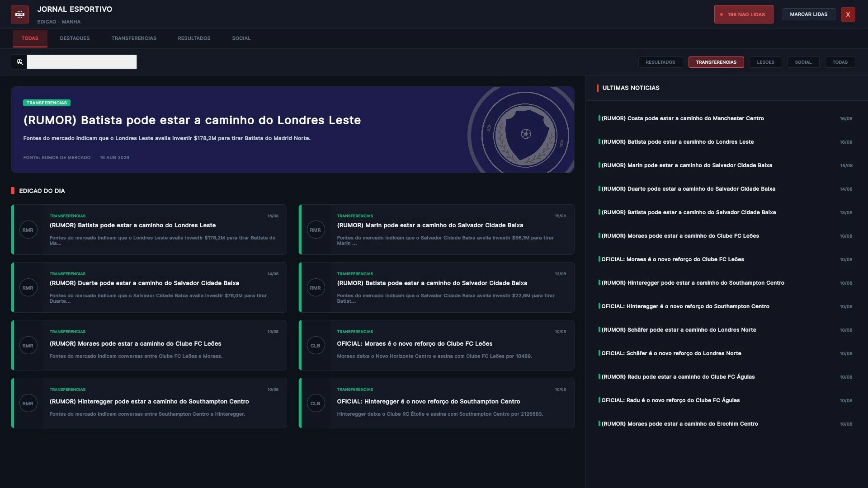Image resolution: width=868 pixels, height=488 pixels.
Task: Click CLB badge on Hinteregger oficial card
Action: (x=316, y=404)
